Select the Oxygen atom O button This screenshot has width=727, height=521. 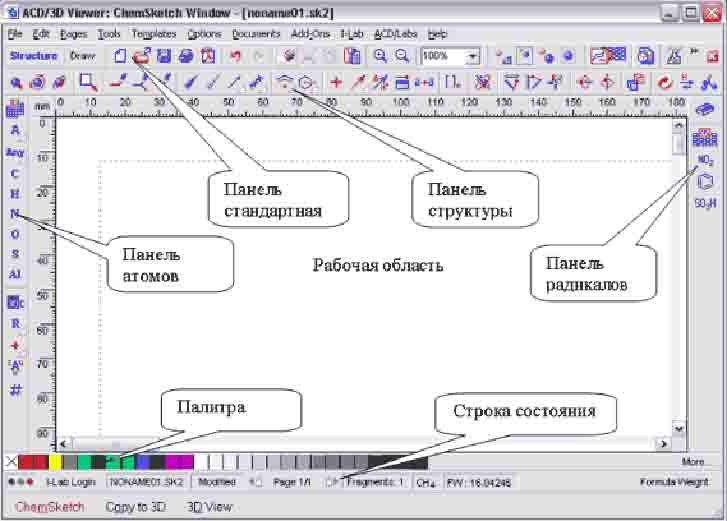(15, 234)
